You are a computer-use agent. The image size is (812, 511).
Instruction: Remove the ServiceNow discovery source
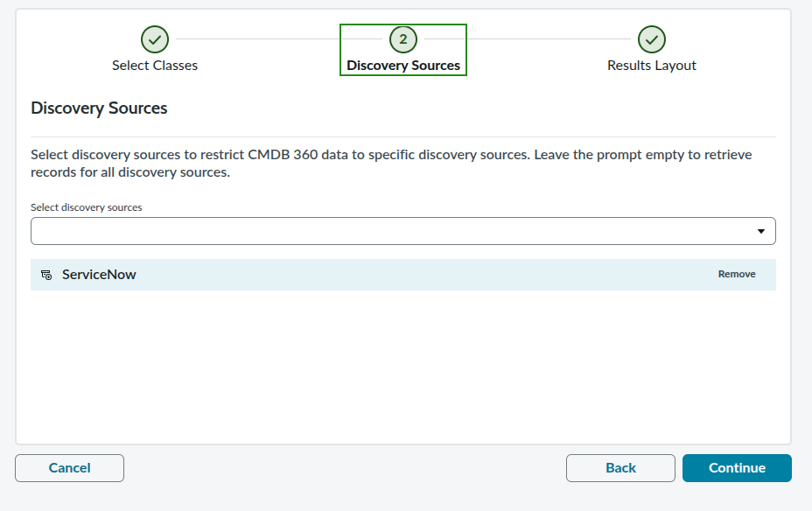tap(737, 274)
